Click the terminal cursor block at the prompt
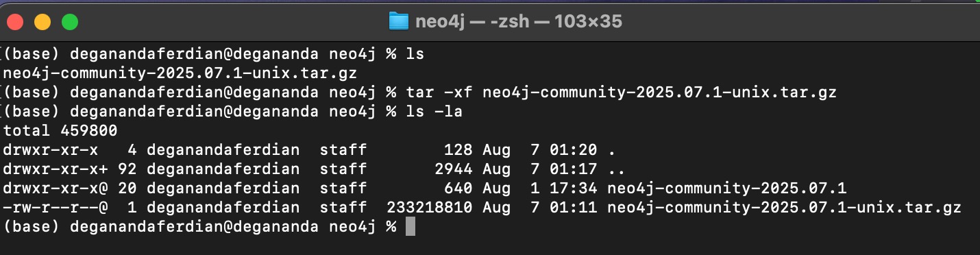The image size is (980, 255). coord(411,226)
